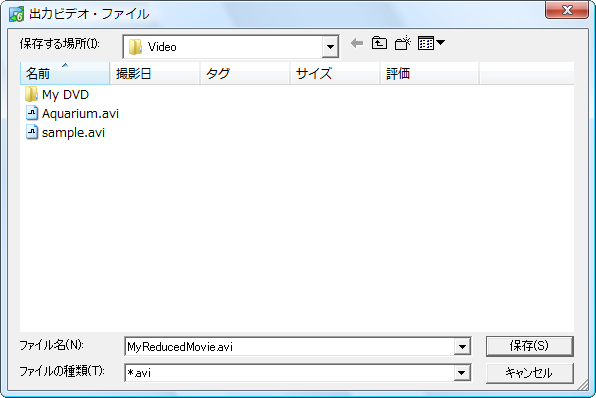Click the キャンセル cancel button
The image size is (596, 398).
pyautogui.click(x=529, y=373)
